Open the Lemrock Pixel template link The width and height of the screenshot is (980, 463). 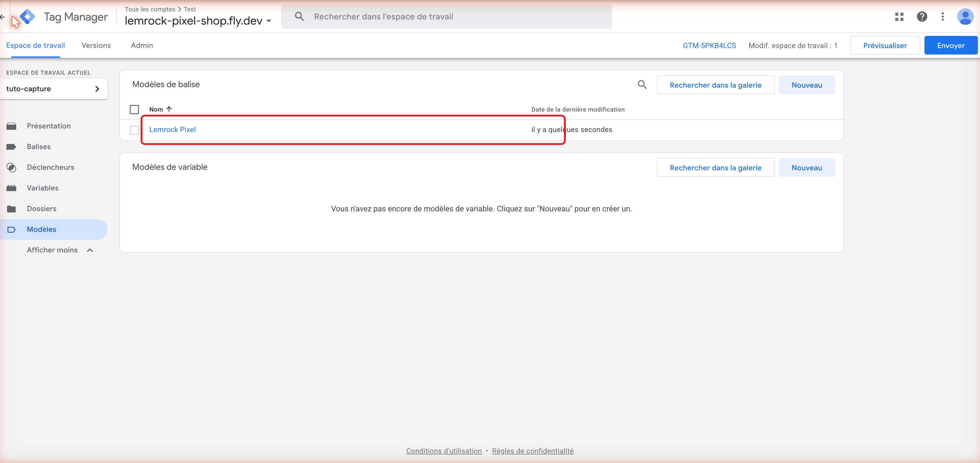click(x=172, y=129)
